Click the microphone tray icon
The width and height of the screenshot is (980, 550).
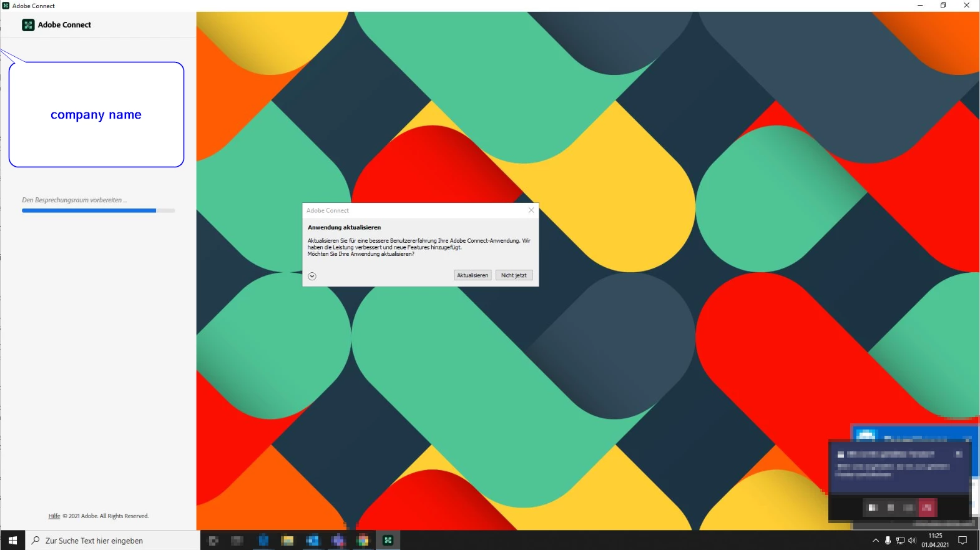888,541
